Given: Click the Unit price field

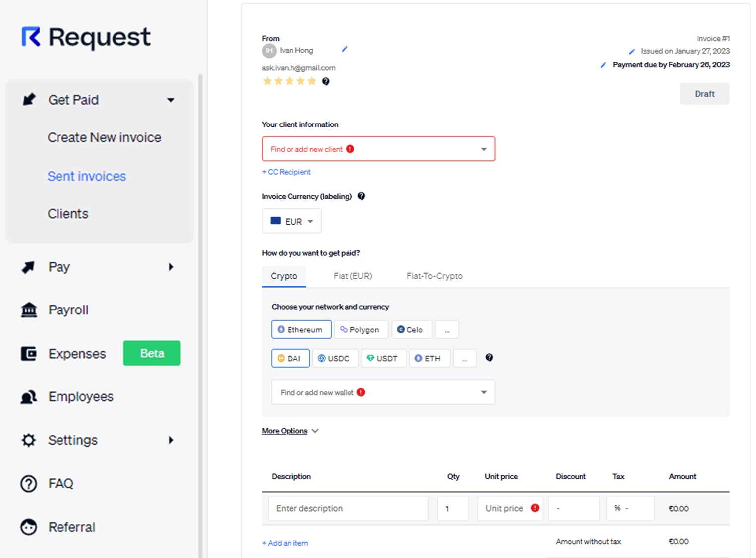Looking at the screenshot, I should pos(510,508).
